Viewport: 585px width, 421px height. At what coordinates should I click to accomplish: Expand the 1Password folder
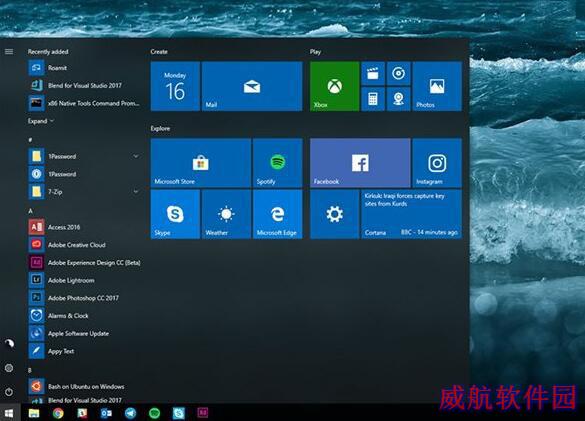coord(136,156)
